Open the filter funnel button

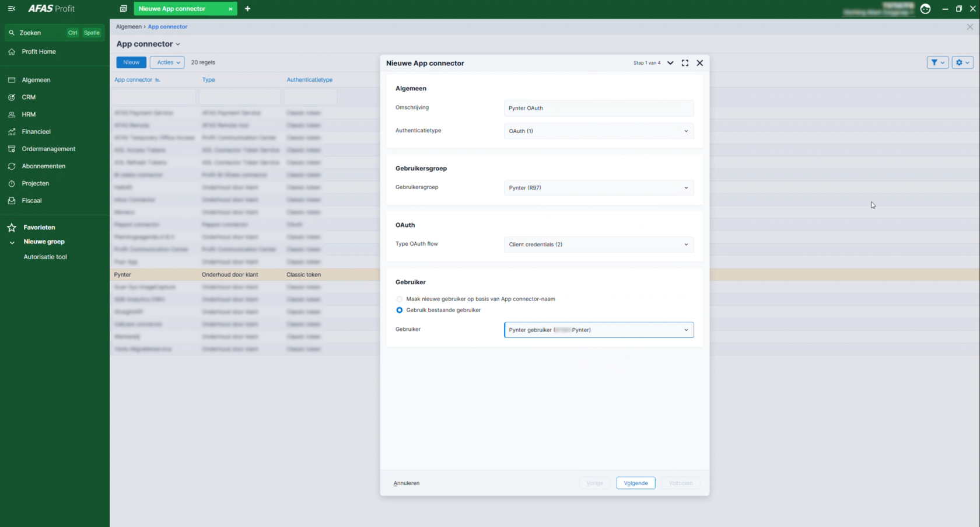pyautogui.click(x=937, y=62)
